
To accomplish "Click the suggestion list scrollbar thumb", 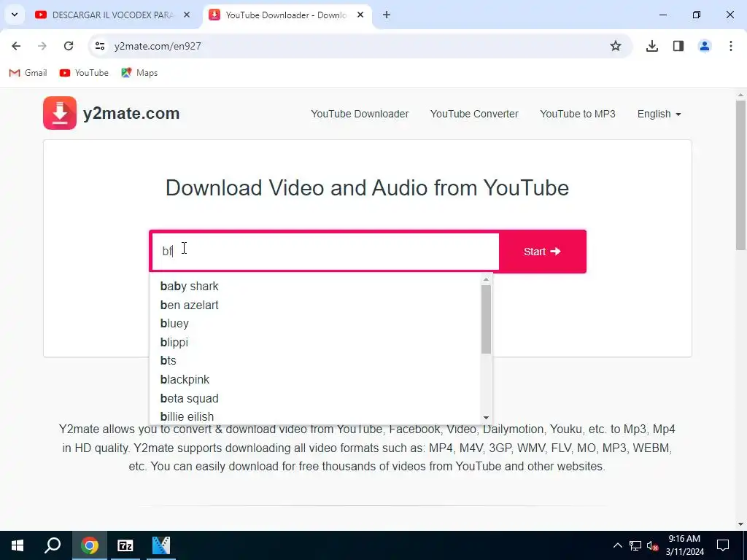I will 486,319.
